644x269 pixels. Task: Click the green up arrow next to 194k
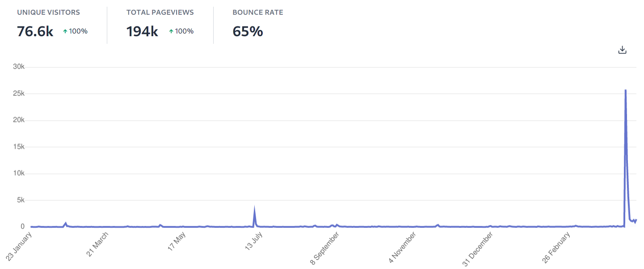pyautogui.click(x=171, y=31)
